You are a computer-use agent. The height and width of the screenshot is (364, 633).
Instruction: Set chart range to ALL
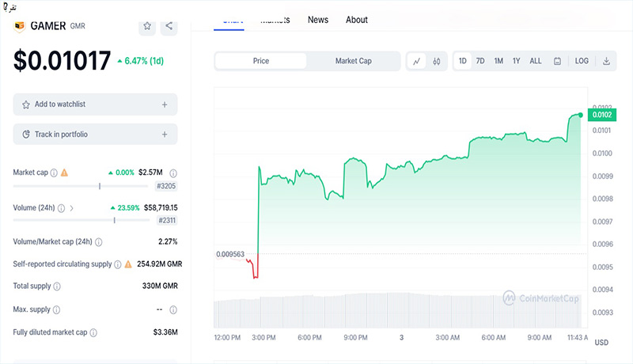tap(536, 61)
